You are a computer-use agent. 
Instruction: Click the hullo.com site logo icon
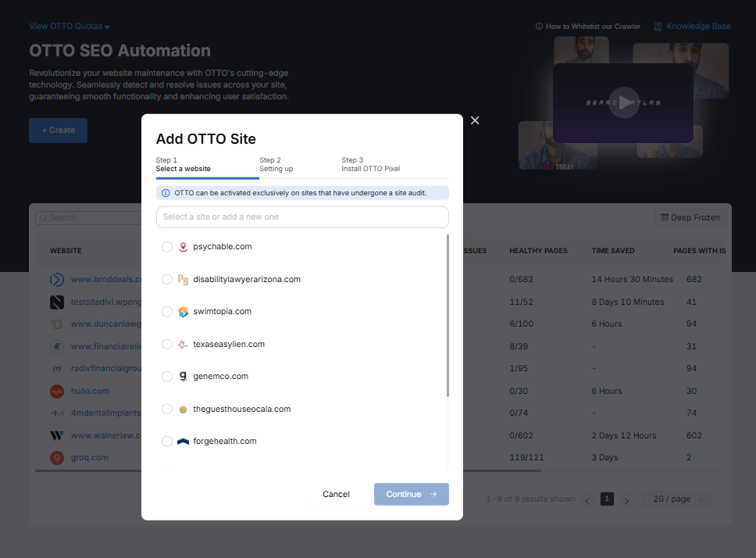point(57,391)
